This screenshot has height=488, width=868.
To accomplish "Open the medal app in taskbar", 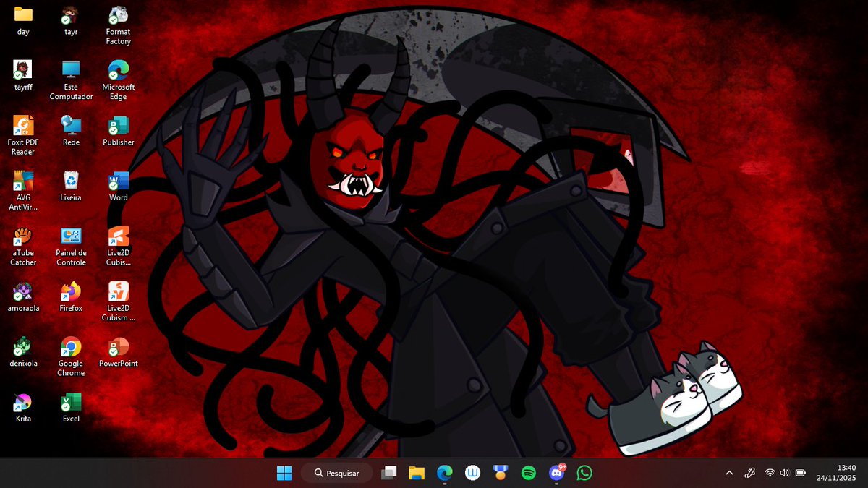I will [501, 473].
